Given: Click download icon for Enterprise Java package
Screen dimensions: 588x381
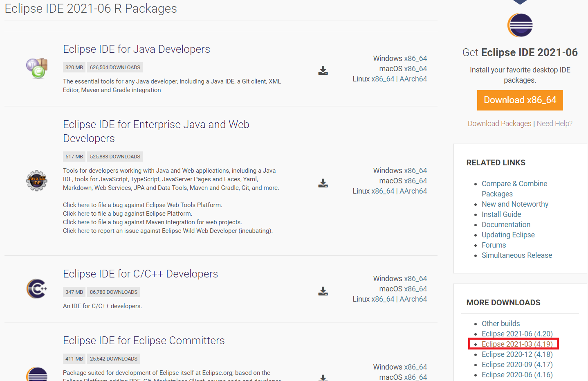Looking at the screenshot, I should pos(323,183).
